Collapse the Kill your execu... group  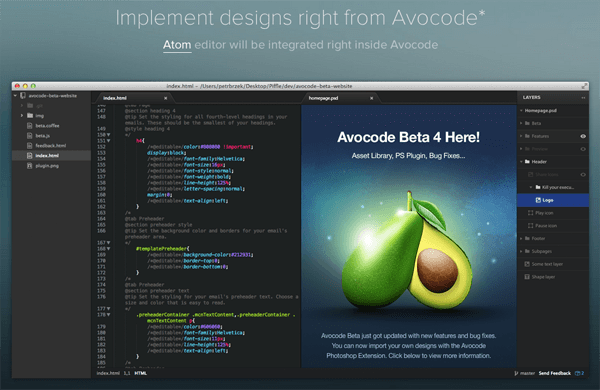pyautogui.click(x=531, y=187)
